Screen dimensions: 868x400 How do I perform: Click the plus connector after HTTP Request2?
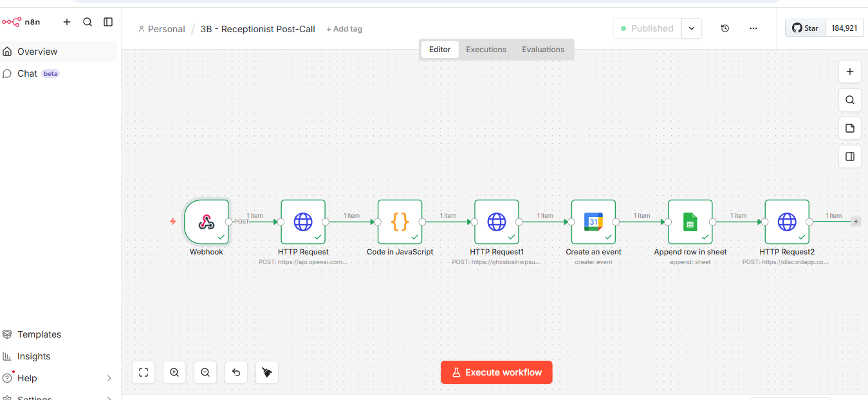[x=855, y=222]
